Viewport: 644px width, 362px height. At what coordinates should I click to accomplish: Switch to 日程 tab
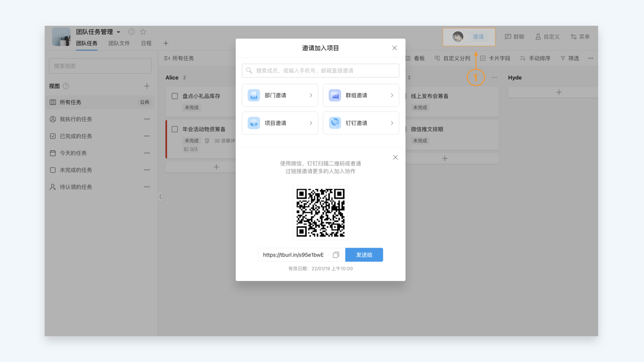pos(146,43)
